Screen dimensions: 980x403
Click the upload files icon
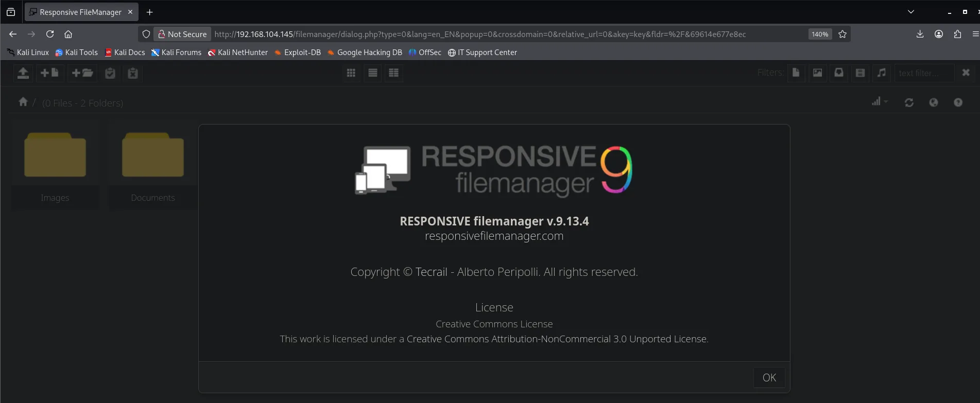point(23,73)
